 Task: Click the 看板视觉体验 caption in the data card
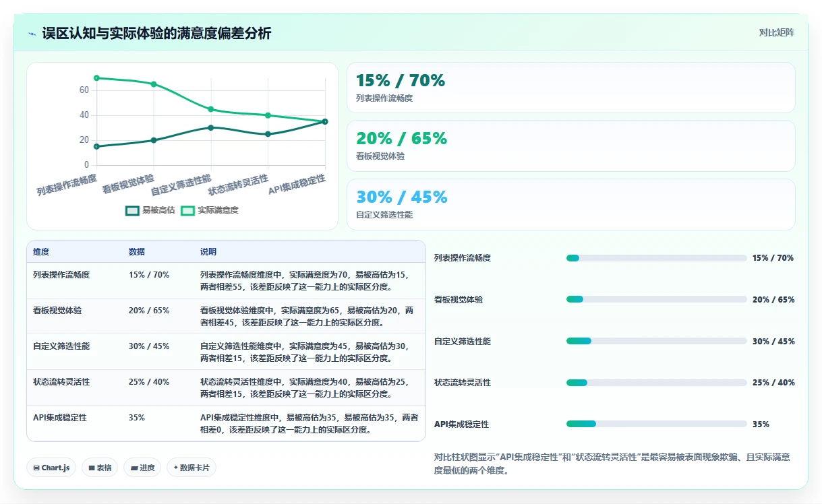point(380,156)
